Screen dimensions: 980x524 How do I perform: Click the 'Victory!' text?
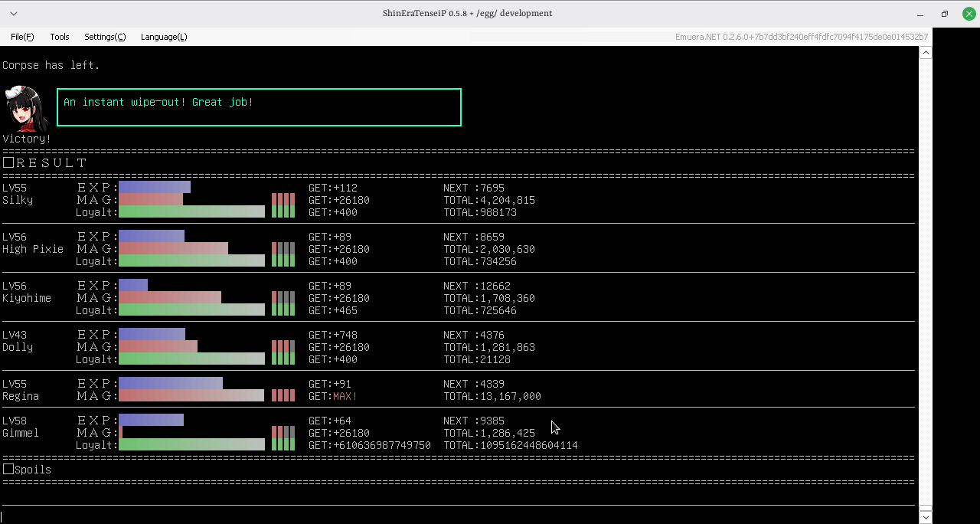[27, 139]
